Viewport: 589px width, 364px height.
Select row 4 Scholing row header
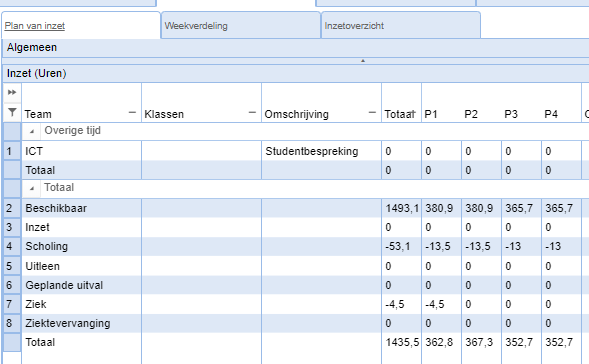click(x=12, y=246)
